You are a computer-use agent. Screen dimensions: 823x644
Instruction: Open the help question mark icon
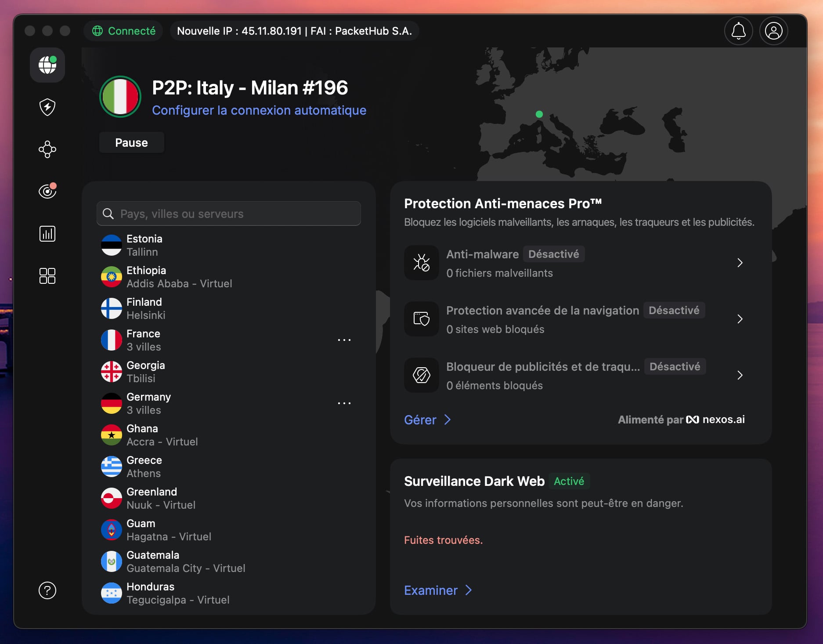coord(47,590)
